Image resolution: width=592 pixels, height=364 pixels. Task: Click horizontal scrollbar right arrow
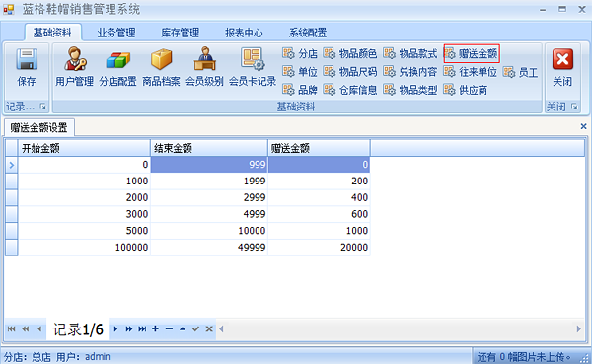pos(579,328)
